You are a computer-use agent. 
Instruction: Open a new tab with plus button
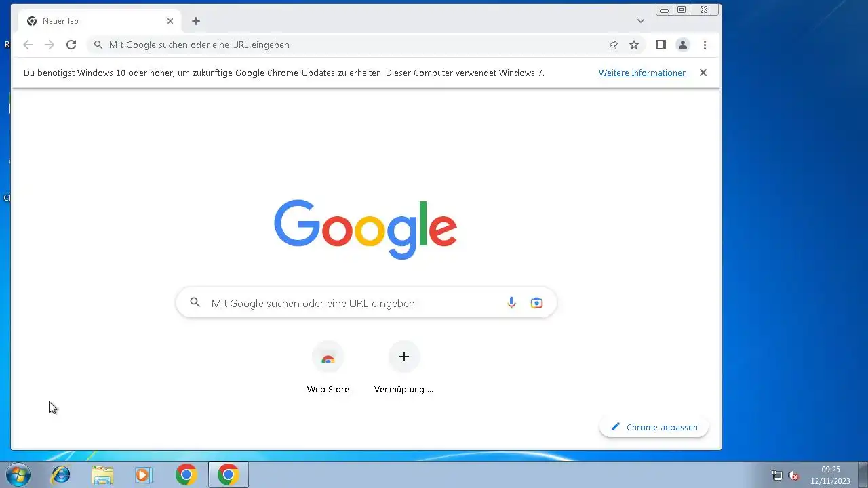coord(196,21)
